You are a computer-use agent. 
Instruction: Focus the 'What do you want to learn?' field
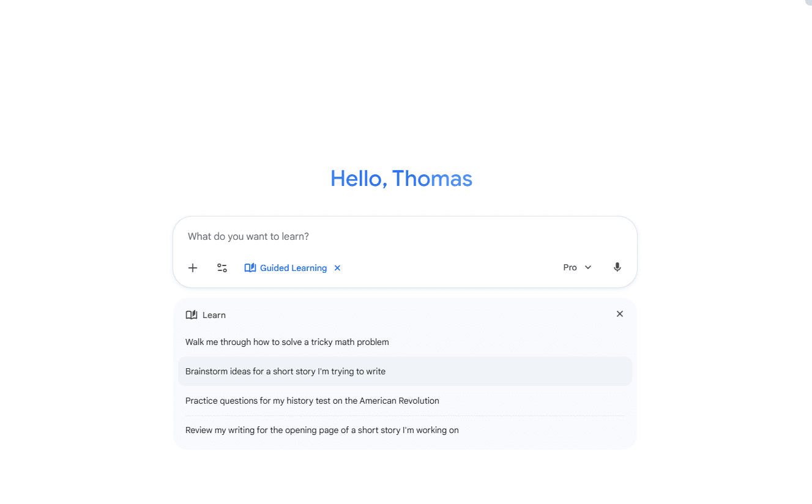pyautogui.click(x=404, y=237)
